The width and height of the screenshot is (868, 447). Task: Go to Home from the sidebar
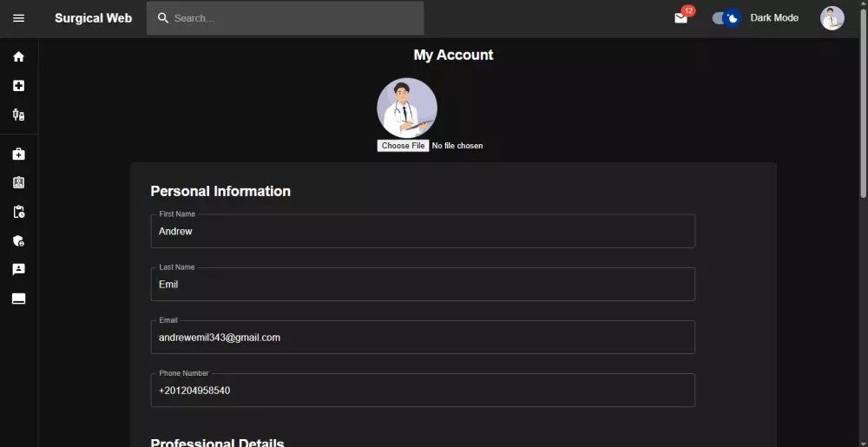pos(19,56)
